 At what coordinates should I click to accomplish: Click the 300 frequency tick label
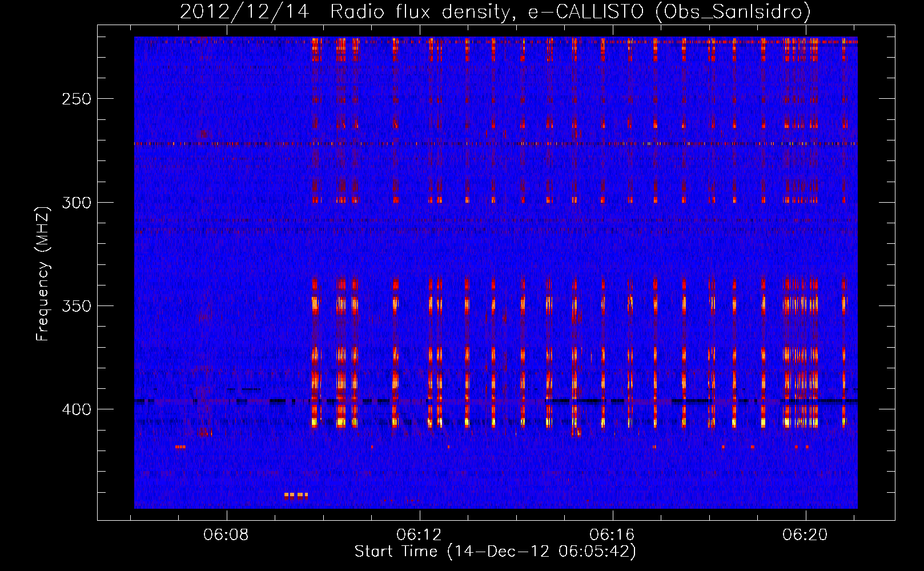[x=77, y=203]
